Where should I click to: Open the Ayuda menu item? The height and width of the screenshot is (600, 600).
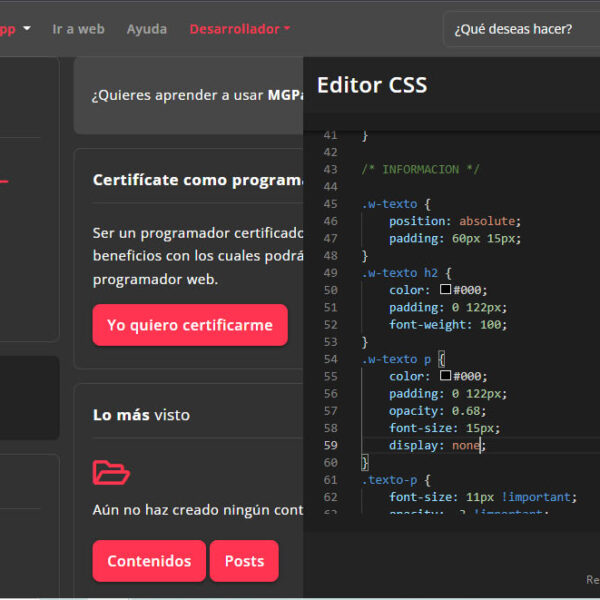click(x=147, y=29)
